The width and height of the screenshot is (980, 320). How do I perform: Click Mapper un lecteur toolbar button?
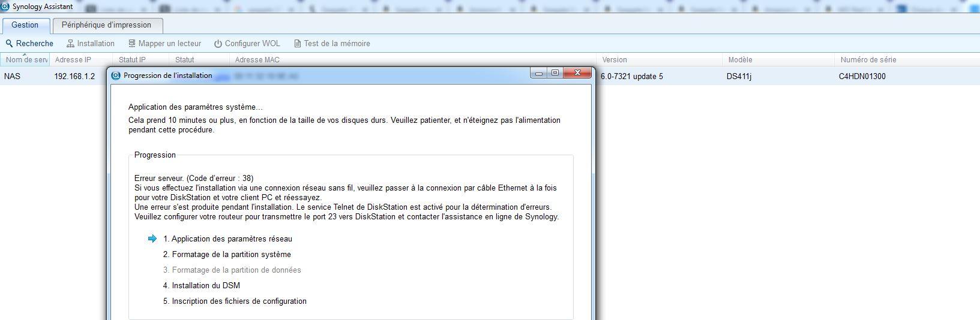pyautogui.click(x=164, y=44)
